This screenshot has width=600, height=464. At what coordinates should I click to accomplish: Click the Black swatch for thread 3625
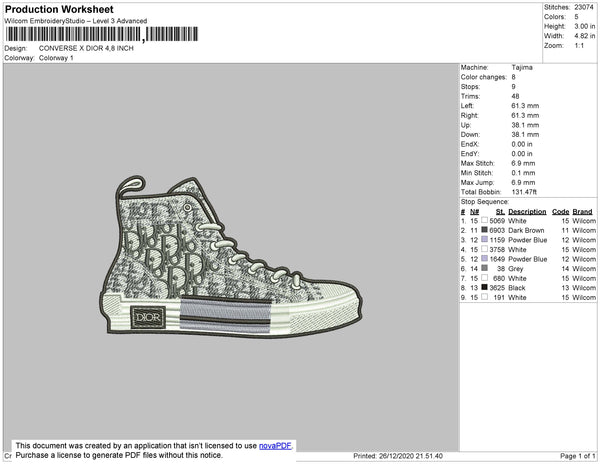point(484,287)
